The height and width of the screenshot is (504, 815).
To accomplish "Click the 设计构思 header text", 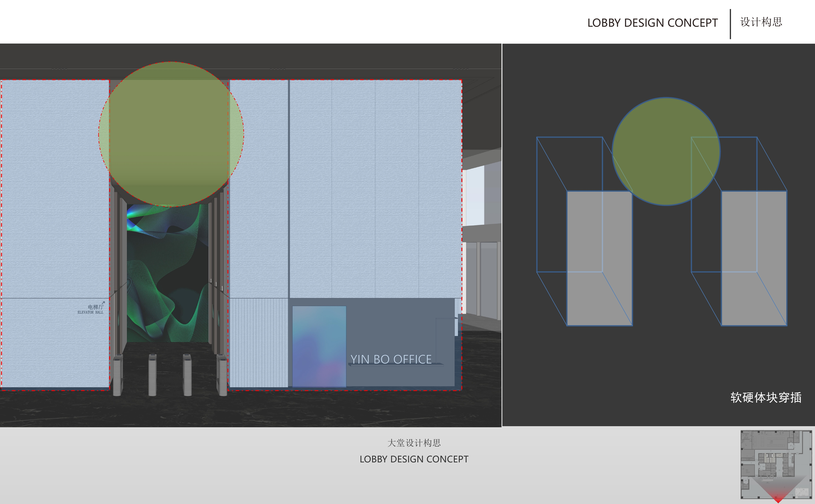I will tap(761, 22).
